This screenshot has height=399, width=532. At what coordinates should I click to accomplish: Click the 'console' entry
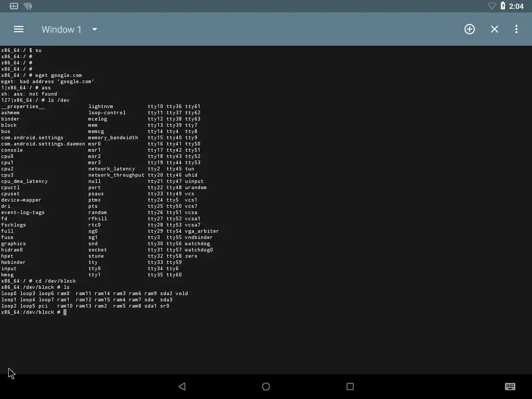(12, 150)
